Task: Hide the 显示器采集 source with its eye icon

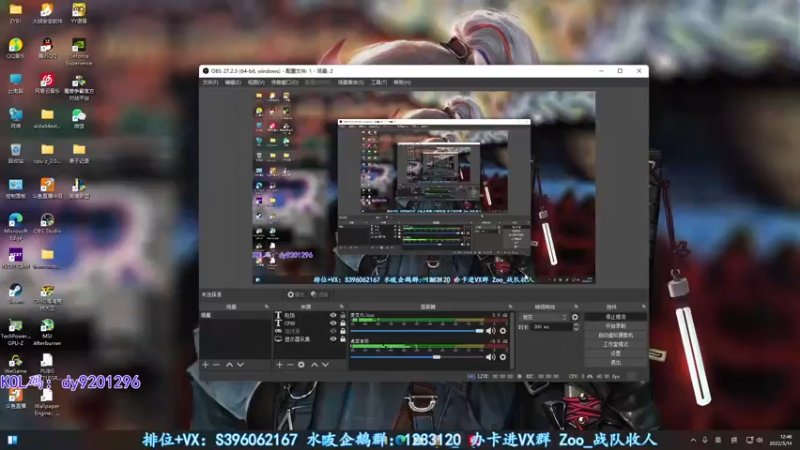Action: [x=333, y=339]
